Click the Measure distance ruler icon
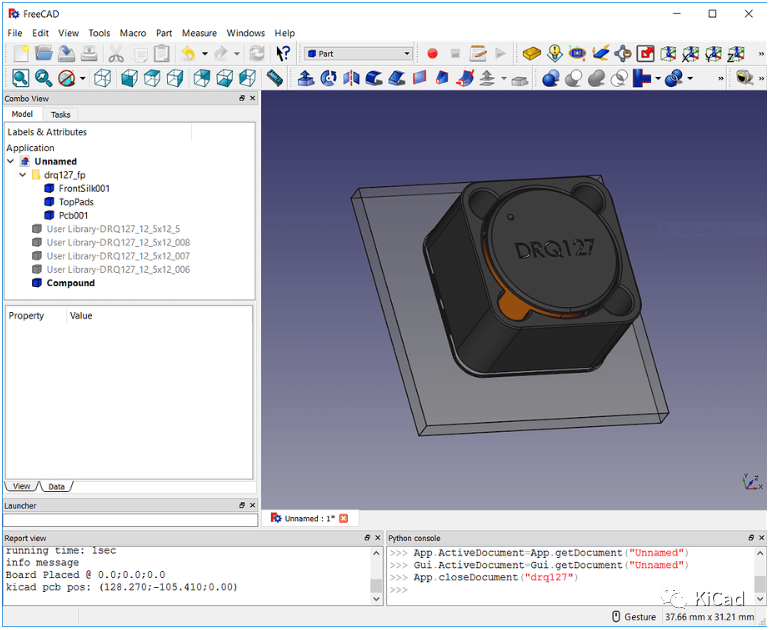The height and width of the screenshot is (630, 770). click(275, 78)
